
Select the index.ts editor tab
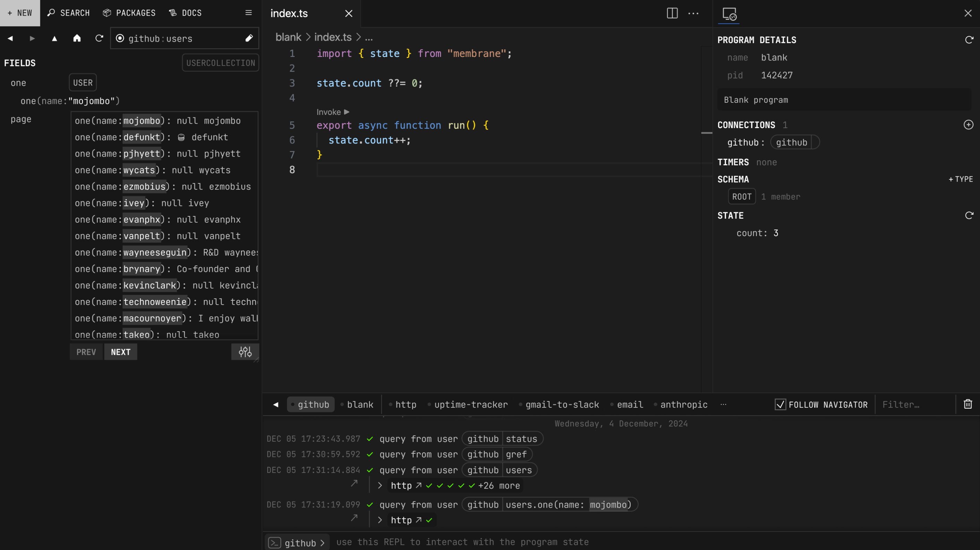click(289, 13)
